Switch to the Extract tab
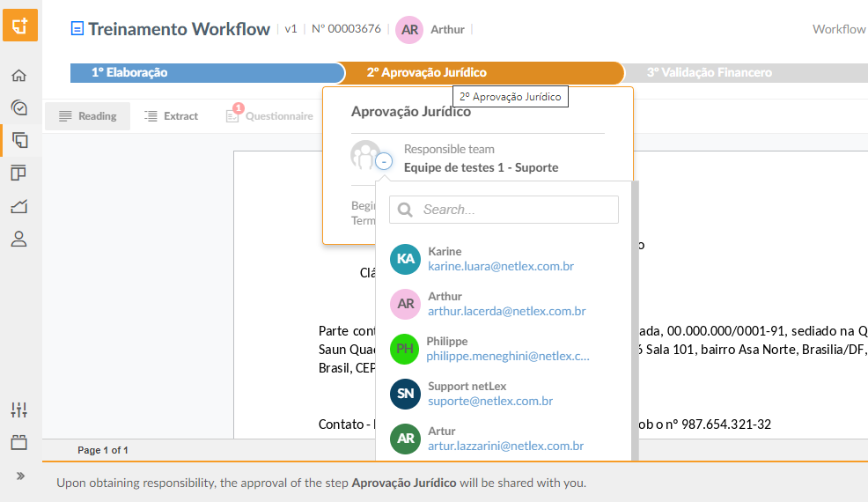This screenshot has width=868, height=502. [171, 115]
